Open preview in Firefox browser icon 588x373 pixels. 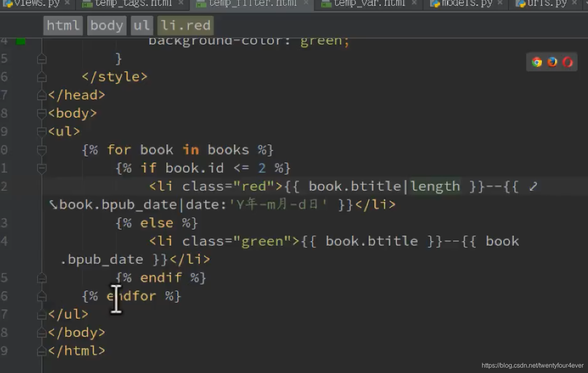[552, 62]
